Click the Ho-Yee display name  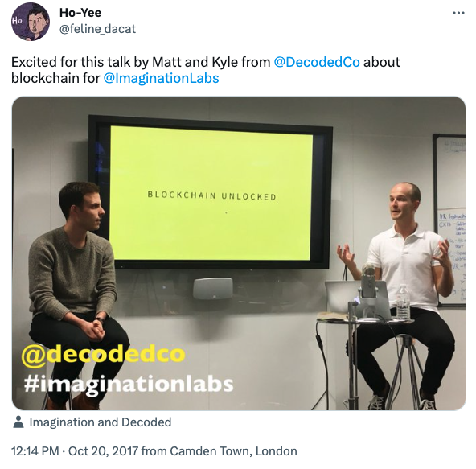80,13
